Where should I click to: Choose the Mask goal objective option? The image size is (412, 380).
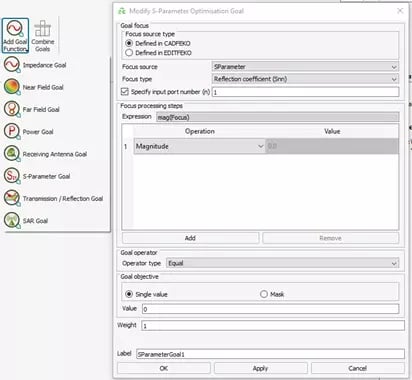click(x=264, y=294)
